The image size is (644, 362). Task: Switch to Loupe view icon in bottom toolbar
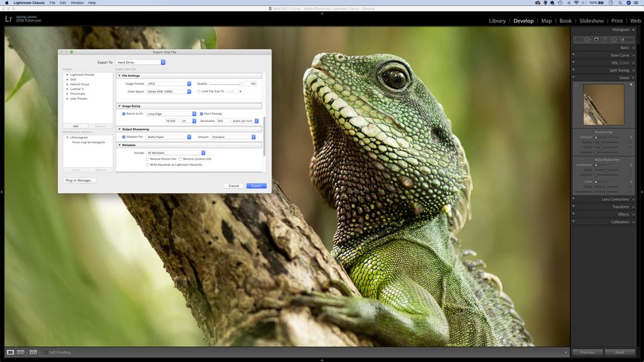click(10, 352)
